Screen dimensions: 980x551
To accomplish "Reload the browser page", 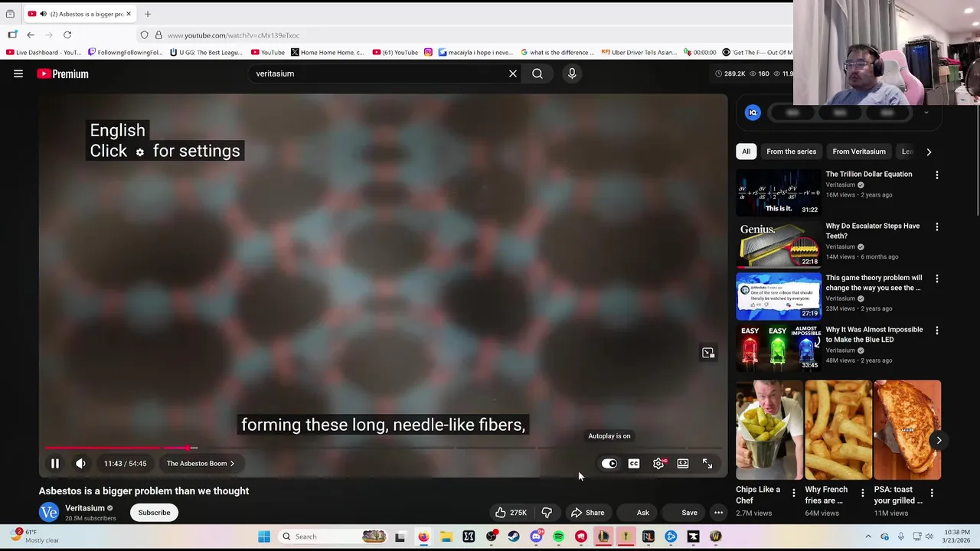I will [x=67, y=35].
